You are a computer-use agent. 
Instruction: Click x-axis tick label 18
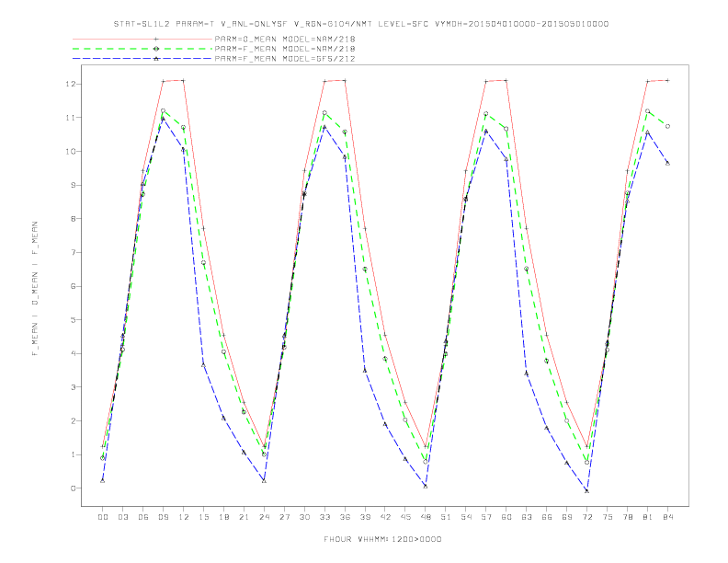[x=223, y=517]
